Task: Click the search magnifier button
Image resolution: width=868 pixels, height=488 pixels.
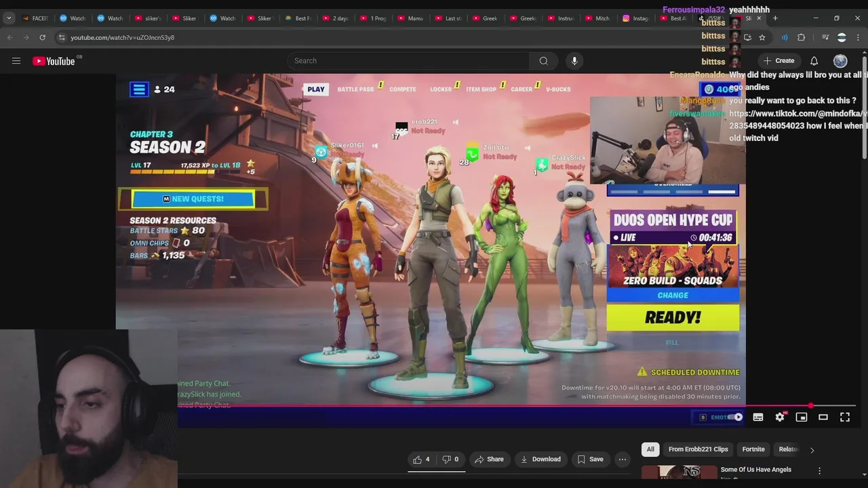Action: click(x=544, y=61)
